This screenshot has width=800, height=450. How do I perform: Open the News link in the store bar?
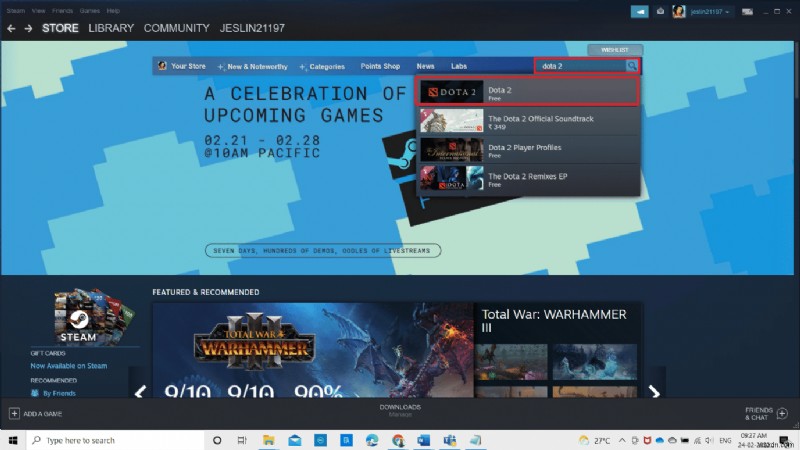[x=426, y=66]
